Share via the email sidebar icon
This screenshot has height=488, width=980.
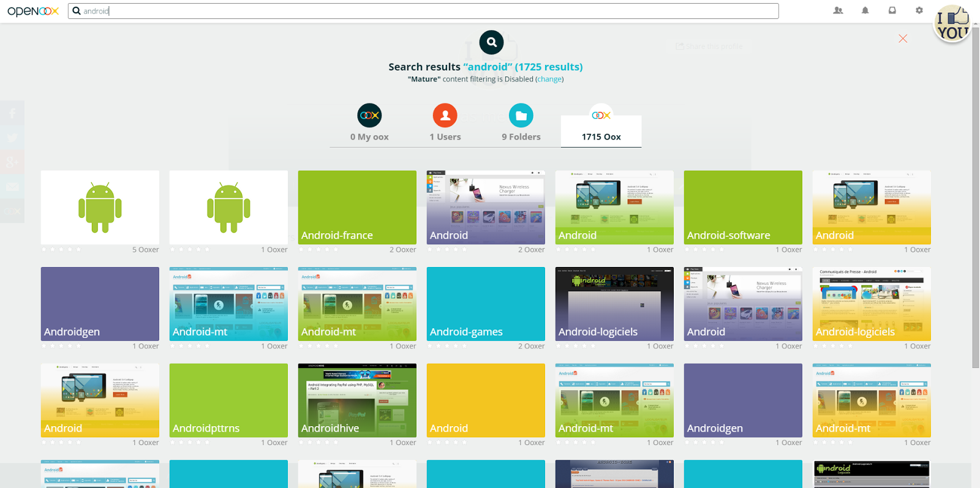pyautogui.click(x=12, y=187)
